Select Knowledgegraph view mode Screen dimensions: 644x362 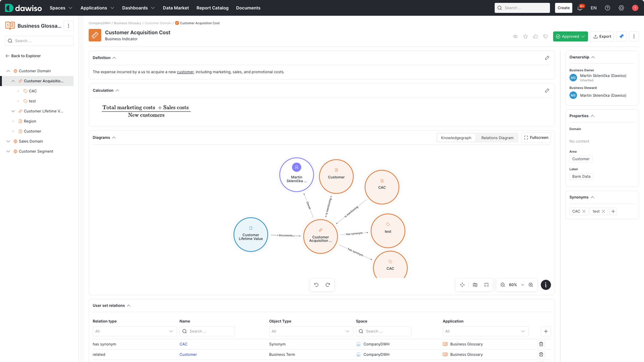click(x=456, y=137)
